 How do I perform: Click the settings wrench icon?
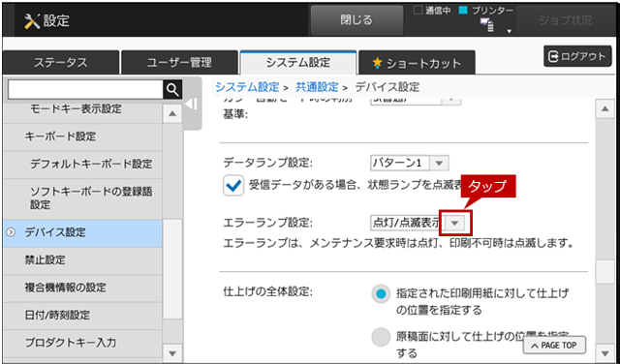[x=31, y=20]
